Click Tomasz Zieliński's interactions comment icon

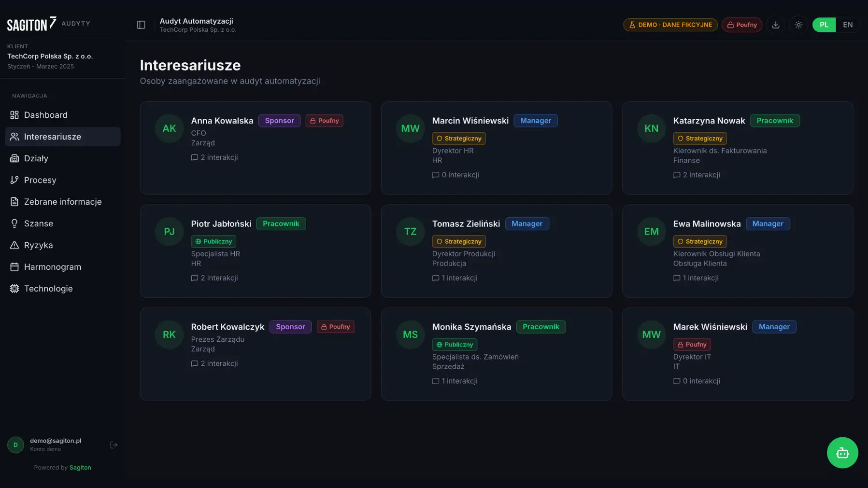436,278
